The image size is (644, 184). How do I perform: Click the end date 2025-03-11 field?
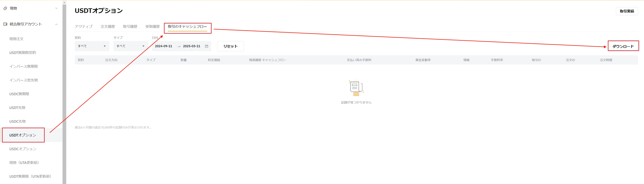191,46
